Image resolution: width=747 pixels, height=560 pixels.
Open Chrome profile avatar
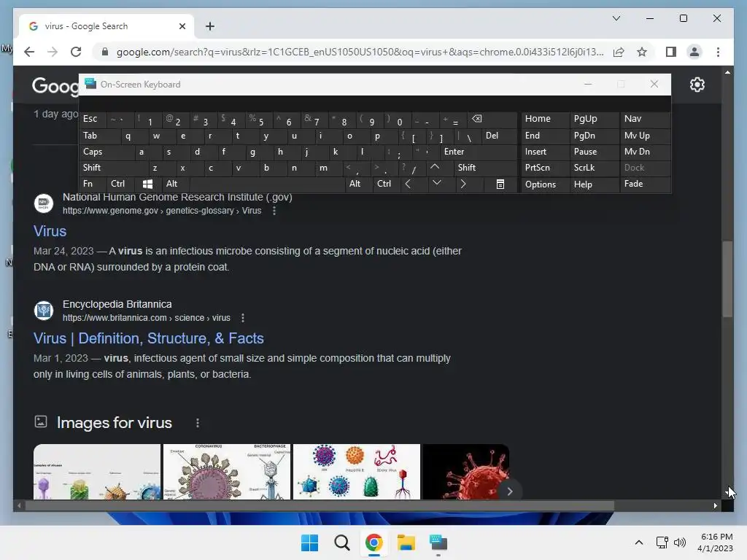[x=694, y=52]
